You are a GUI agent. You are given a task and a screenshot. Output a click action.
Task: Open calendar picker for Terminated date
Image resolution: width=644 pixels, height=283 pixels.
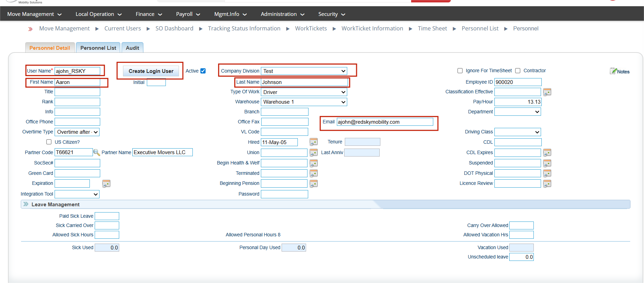point(313,173)
